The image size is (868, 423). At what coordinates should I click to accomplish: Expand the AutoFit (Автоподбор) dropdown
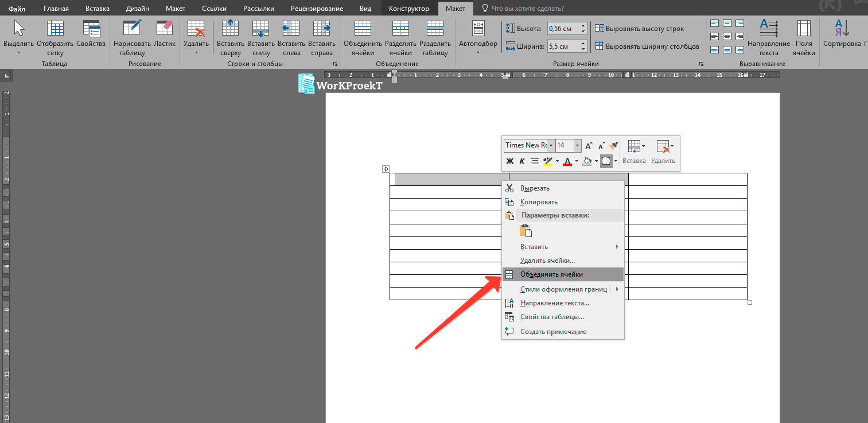[478, 53]
